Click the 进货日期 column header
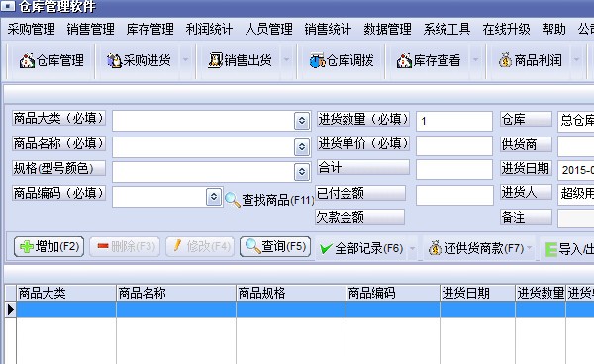The image size is (594, 364). click(478, 293)
